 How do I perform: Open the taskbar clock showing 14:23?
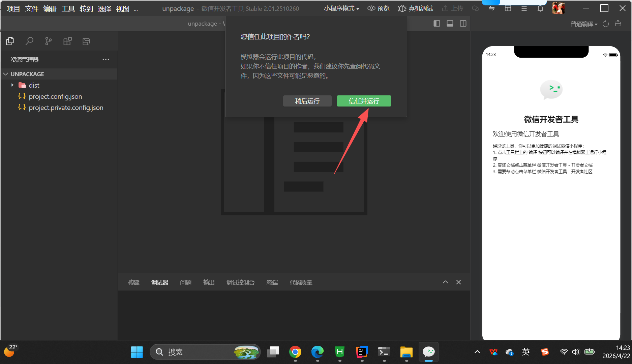click(x=616, y=352)
